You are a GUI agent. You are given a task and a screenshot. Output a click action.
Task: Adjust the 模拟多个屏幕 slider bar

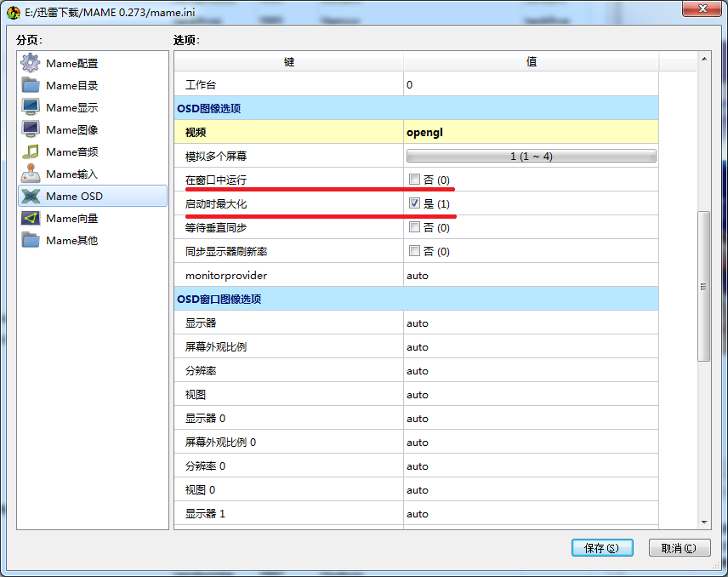tap(531, 157)
